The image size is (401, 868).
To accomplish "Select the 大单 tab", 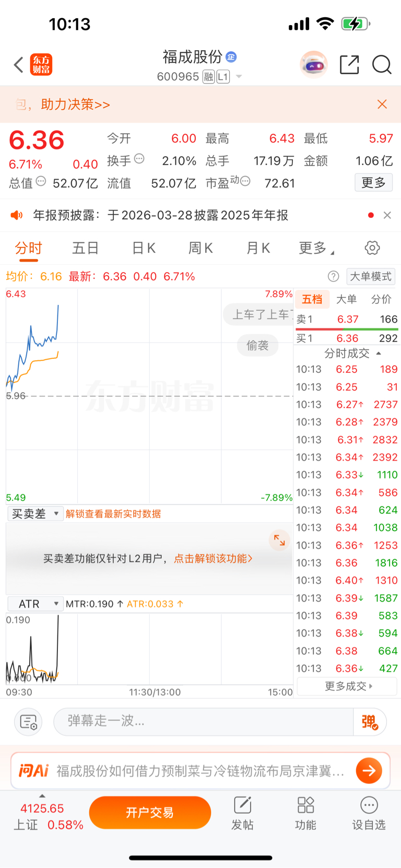I will pyautogui.click(x=346, y=299).
